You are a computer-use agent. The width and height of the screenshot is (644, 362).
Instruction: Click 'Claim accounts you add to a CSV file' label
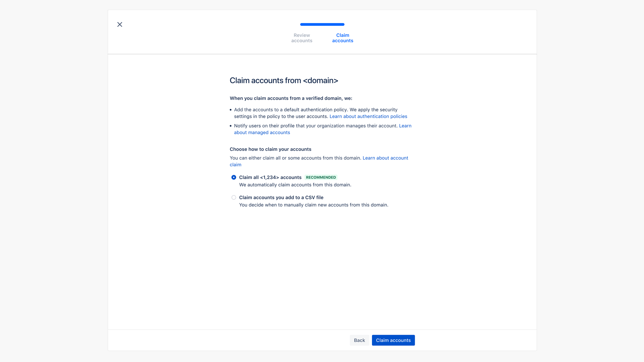coord(281,197)
